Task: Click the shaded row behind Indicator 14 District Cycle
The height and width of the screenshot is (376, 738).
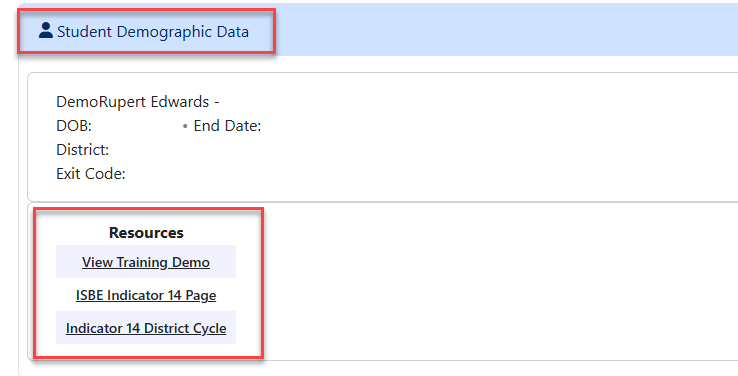Action: pyautogui.click(x=146, y=328)
